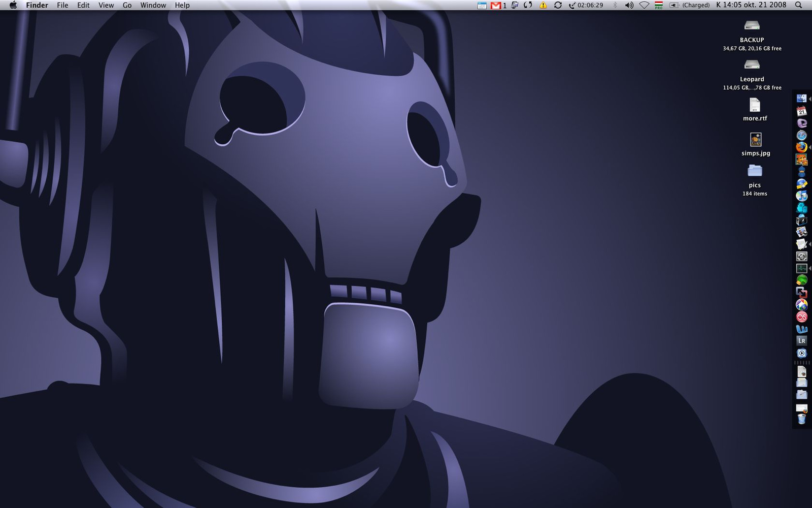The height and width of the screenshot is (508, 812).
Task: Launch Adobe Lightroom from the Dock
Action: point(802,341)
